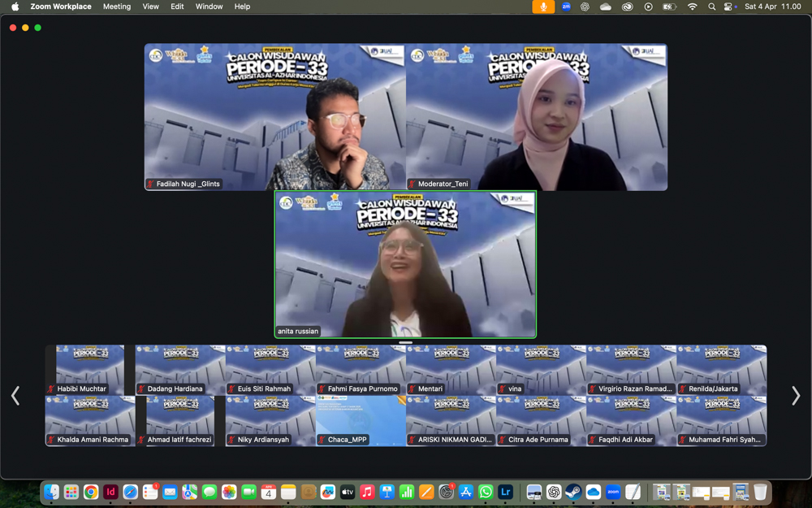812x508 pixels.
Task: Open Google Chrome from the dock
Action: (x=91, y=492)
